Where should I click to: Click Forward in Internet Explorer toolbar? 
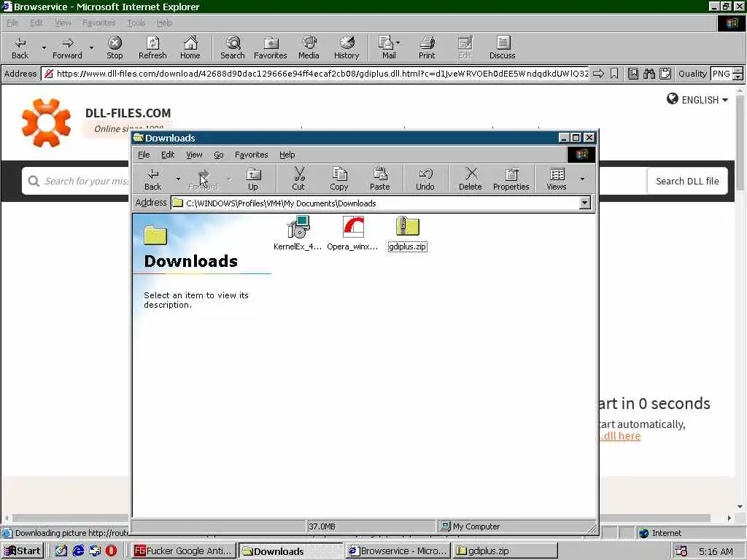(x=67, y=47)
